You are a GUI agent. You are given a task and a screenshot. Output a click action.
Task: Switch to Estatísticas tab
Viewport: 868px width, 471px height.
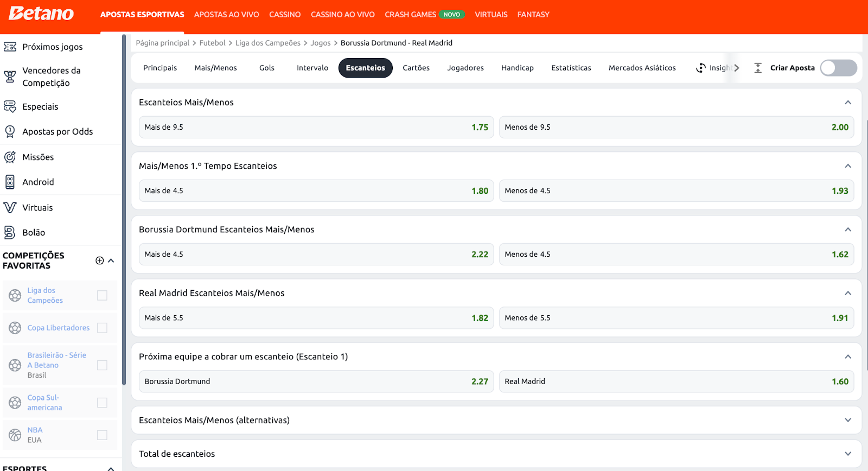pyautogui.click(x=571, y=68)
